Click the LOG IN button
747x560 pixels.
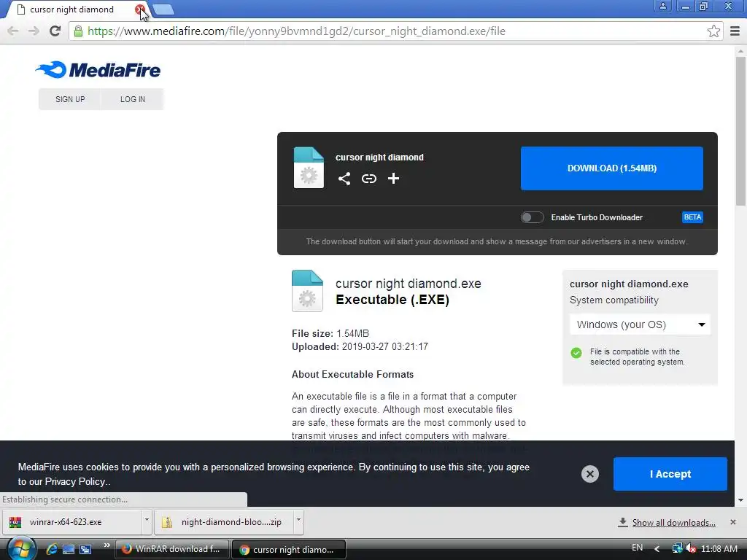click(133, 99)
